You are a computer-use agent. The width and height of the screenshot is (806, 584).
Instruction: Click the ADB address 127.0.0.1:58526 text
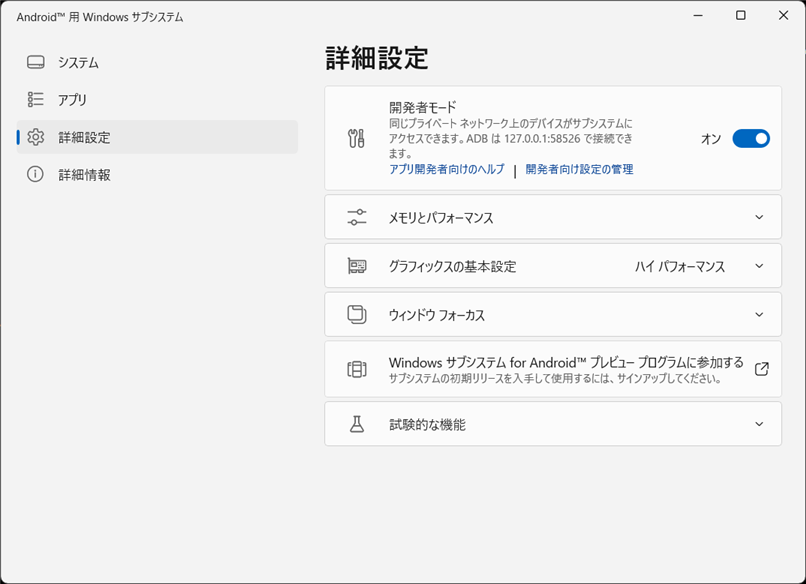click(x=542, y=138)
